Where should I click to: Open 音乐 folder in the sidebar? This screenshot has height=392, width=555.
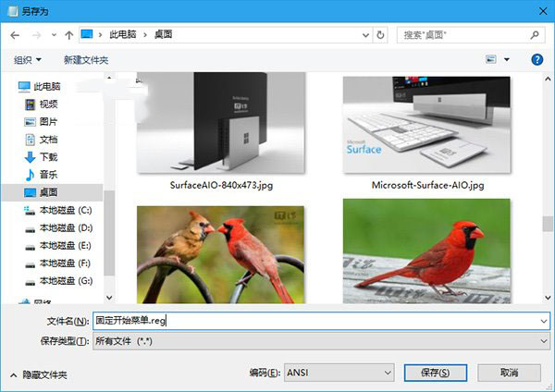(x=48, y=175)
